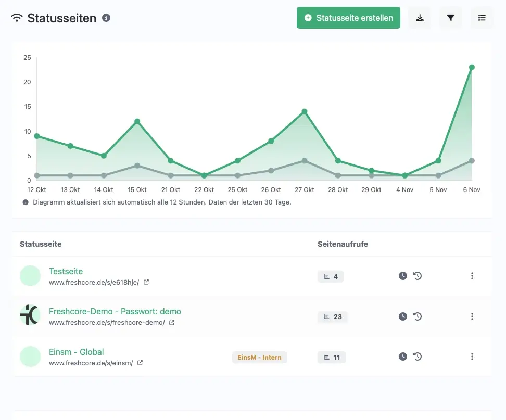Image resolution: width=506 pixels, height=420 pixels.
Task: Click external link icon for Testseite URL
Action: [146, 282]
